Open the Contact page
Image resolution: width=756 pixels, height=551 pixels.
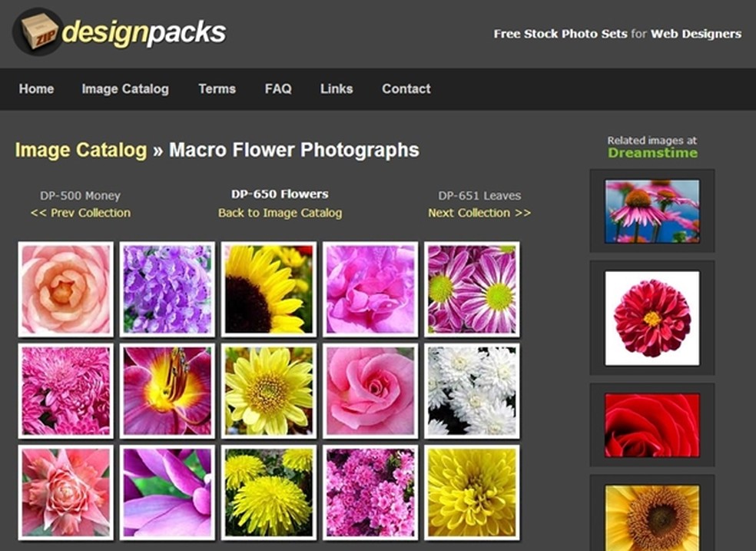(406, 89)
